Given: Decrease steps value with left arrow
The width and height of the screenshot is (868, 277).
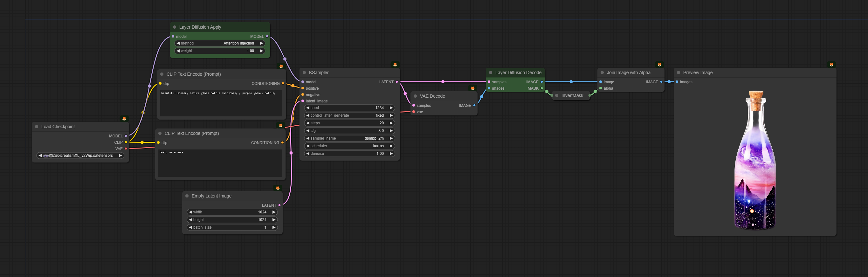Looking at the screenshot, I should click(x=308, y=123).
